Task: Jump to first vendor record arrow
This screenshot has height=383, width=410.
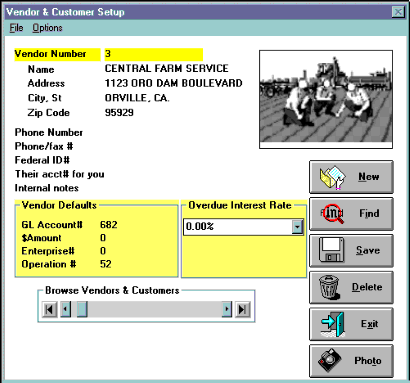Action: (x=49, y=310)
